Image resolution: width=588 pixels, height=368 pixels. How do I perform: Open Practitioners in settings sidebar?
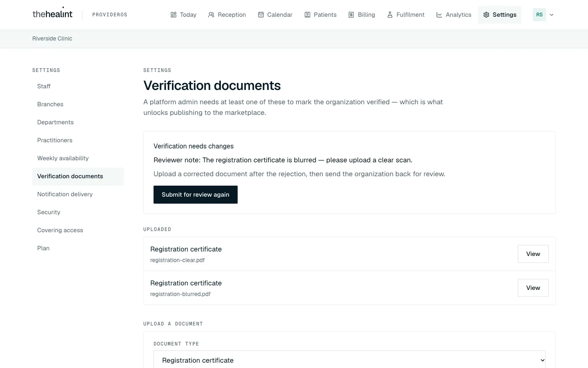[x=78, y=140]
